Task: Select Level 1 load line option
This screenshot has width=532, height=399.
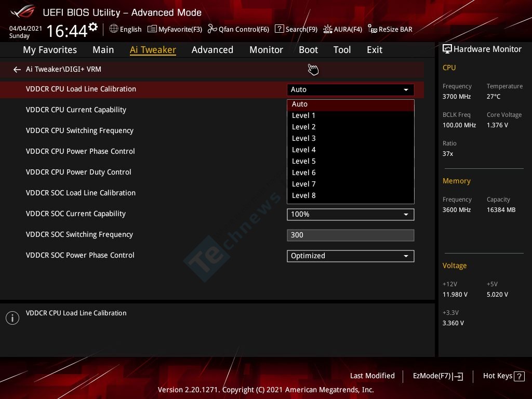Action: click(x=351, y=116)
